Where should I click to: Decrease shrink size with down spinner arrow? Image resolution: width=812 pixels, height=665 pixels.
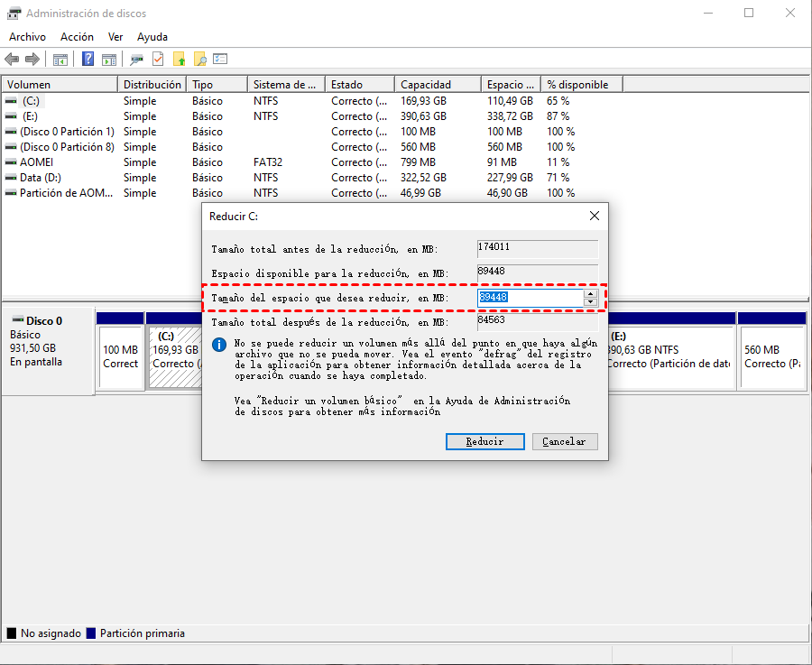pos(590,302)
